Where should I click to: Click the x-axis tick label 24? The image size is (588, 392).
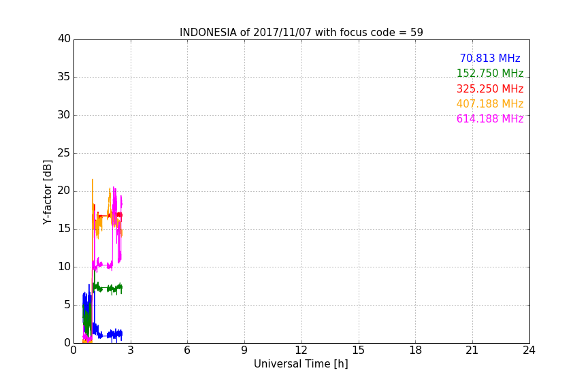pyautogui.click(x=529, y=350)
